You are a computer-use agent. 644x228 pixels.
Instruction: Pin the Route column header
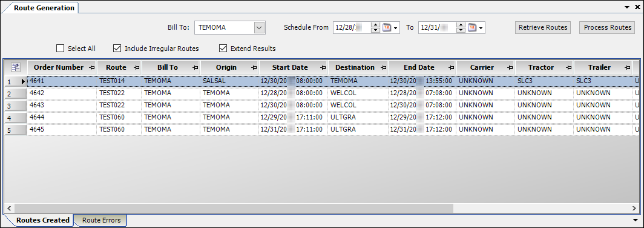point(136,67)
